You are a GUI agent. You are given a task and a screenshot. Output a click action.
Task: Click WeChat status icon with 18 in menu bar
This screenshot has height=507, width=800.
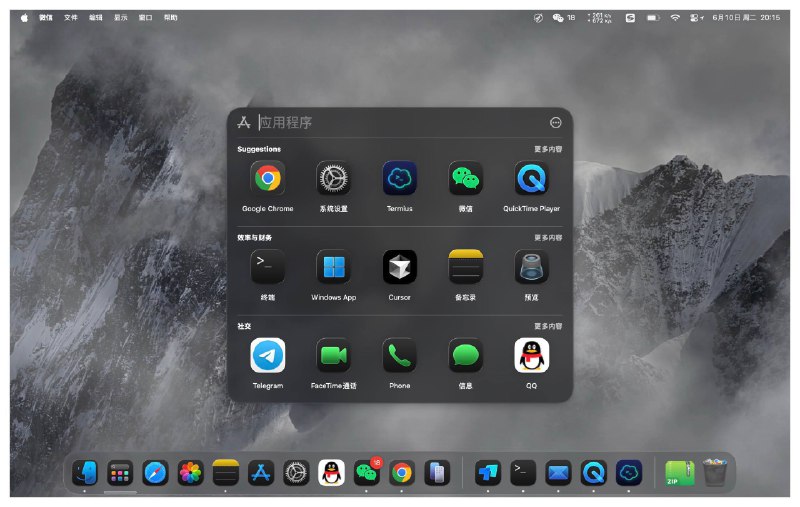pos(564,17)
